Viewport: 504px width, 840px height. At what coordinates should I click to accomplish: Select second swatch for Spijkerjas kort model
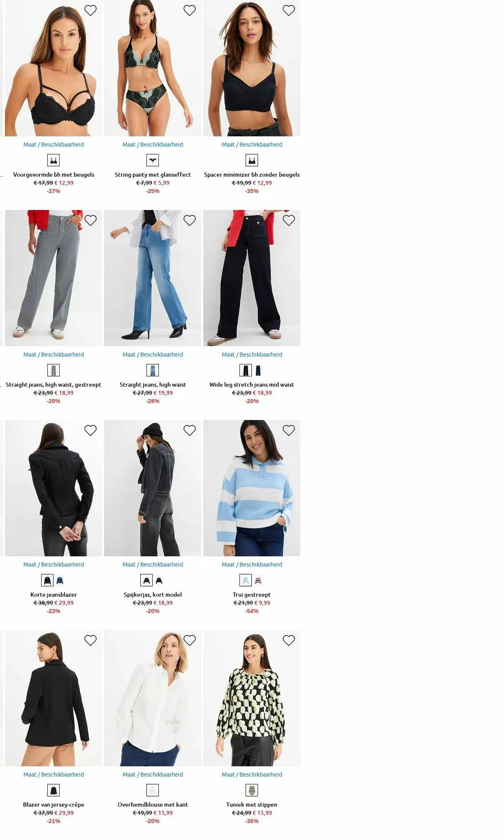[159, 580]
